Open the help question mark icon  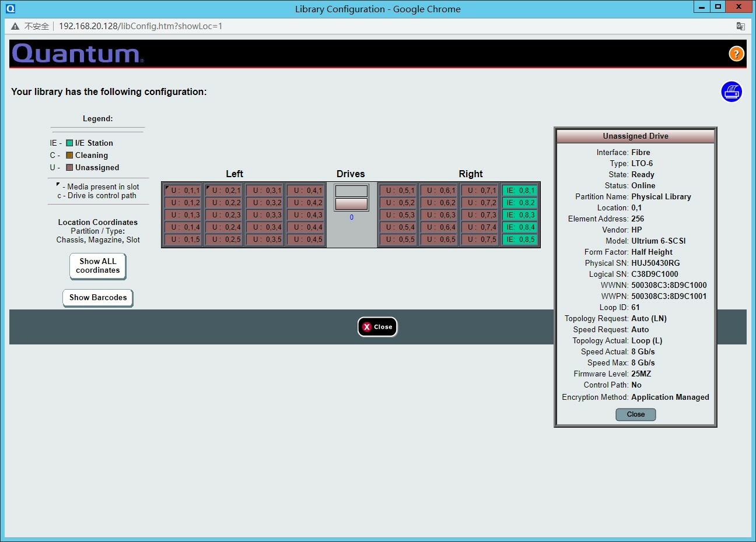coord(736,54)
